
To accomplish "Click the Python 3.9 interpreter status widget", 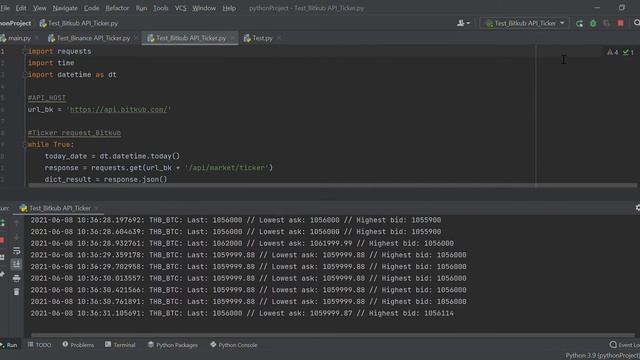I will (602, 356).
